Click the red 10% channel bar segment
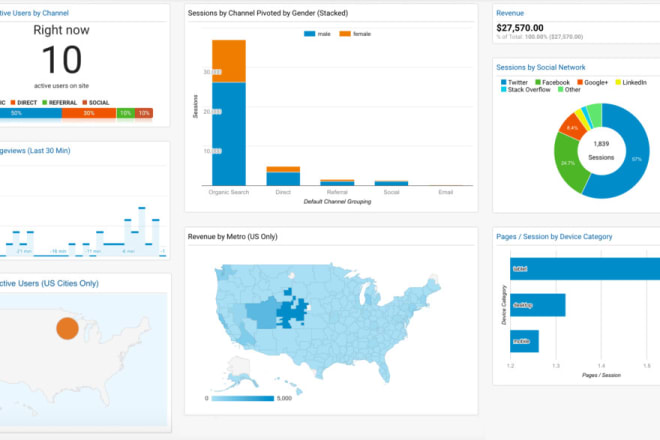 pyautogui.click(x=144, y=113)
